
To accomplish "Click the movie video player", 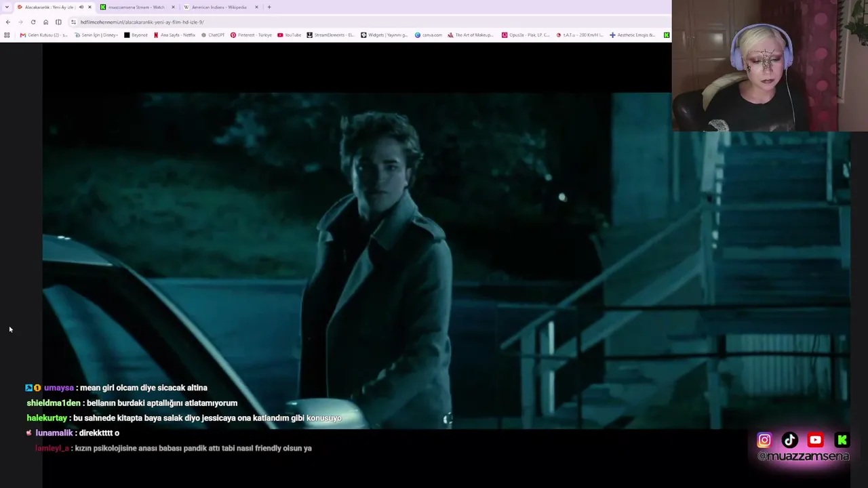I will pyautogui.click(x=446, y=260).
